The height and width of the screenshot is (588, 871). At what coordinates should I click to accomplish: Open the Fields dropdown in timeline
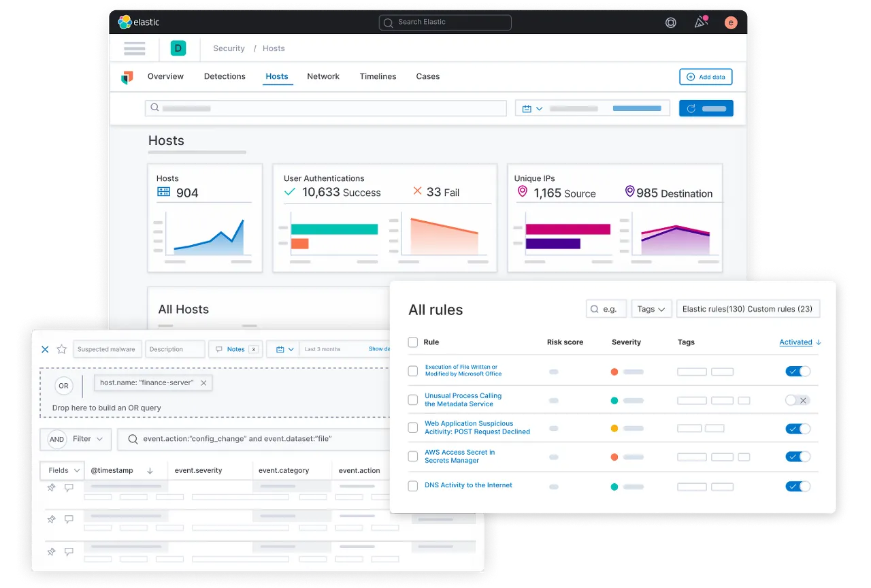tap(62, 470)
